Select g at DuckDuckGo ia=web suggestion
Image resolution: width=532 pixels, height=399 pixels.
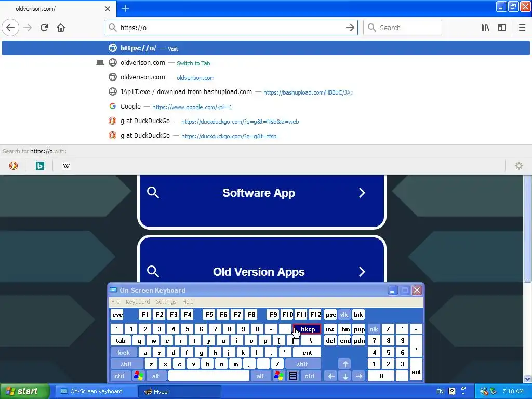(x=266, y=121)
